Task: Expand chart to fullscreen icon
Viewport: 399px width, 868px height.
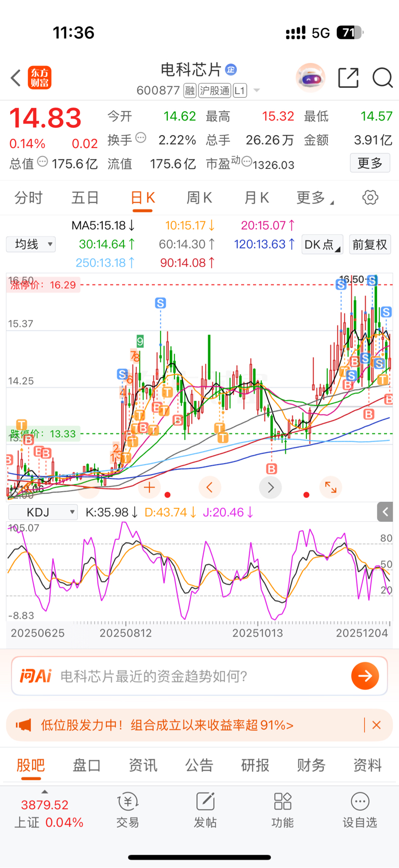Action: pyautogui.click(x=330, y=488)
